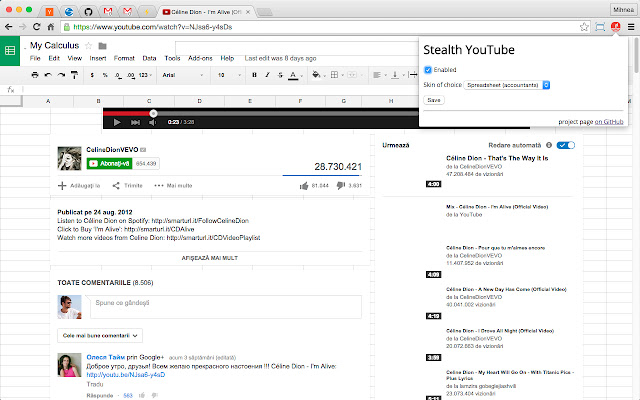Open the fill color bucket
This screenshot has height=400, width=640.
pos(316,75)
